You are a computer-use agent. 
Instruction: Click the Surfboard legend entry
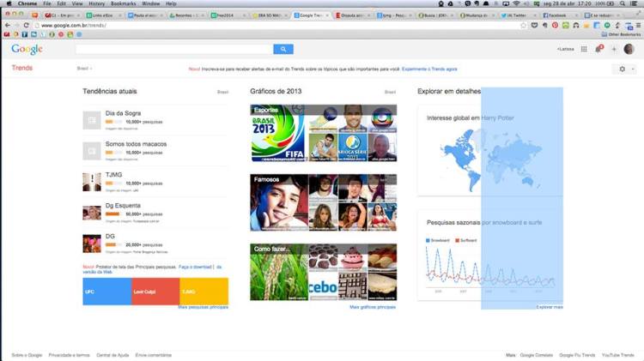point(466,240)
